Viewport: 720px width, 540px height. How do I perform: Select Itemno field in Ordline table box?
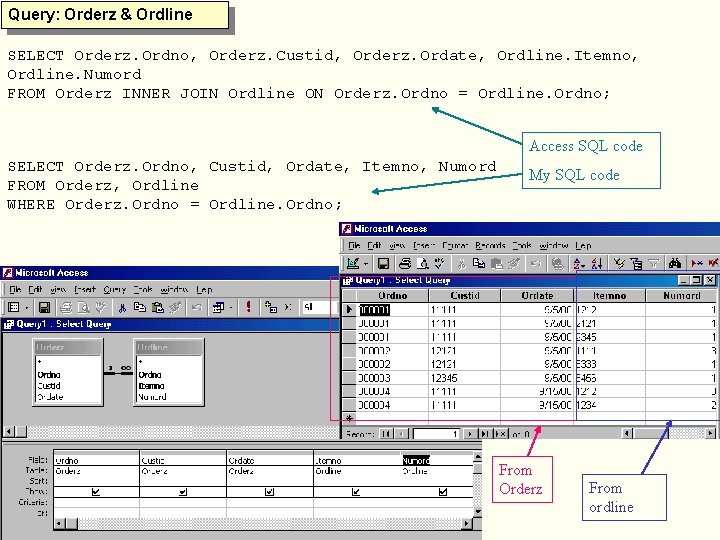151,386
